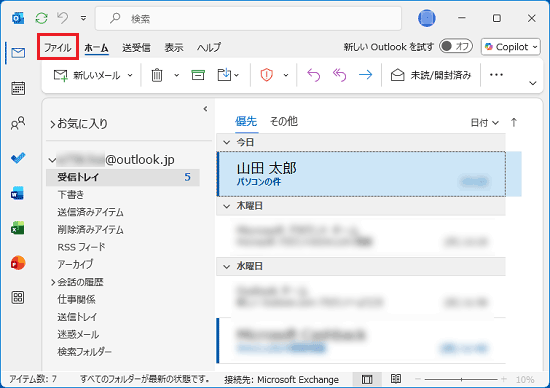Switch to Reading view in status bar
The height and width of the screenshot is (388, 550).
click(x=396, y=379)
